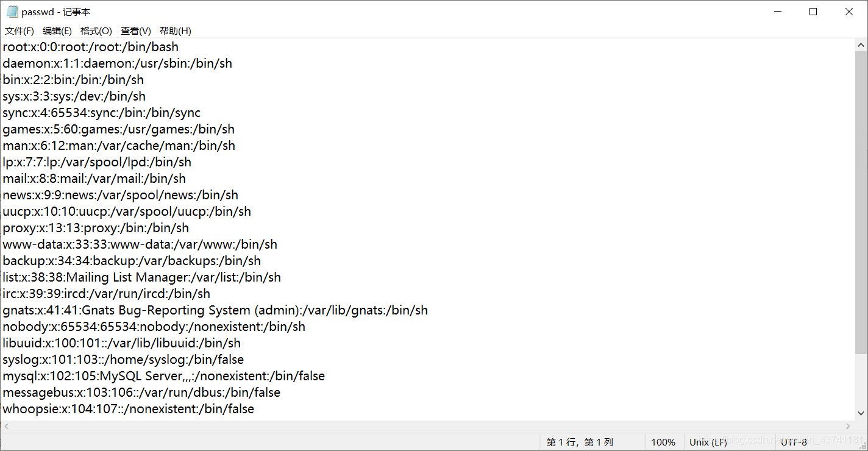This screenshot has width=868, height=451.
Task: Click the vertical scrollbar down arrow
Action: 861,413
